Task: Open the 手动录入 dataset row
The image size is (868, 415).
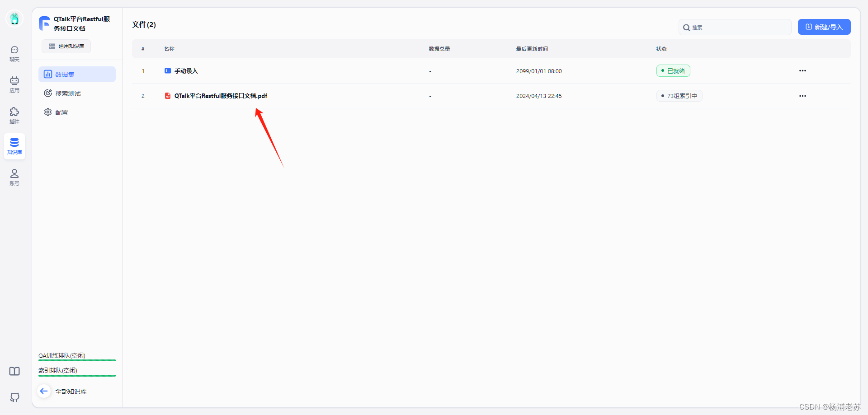Action: click(491, 71)
